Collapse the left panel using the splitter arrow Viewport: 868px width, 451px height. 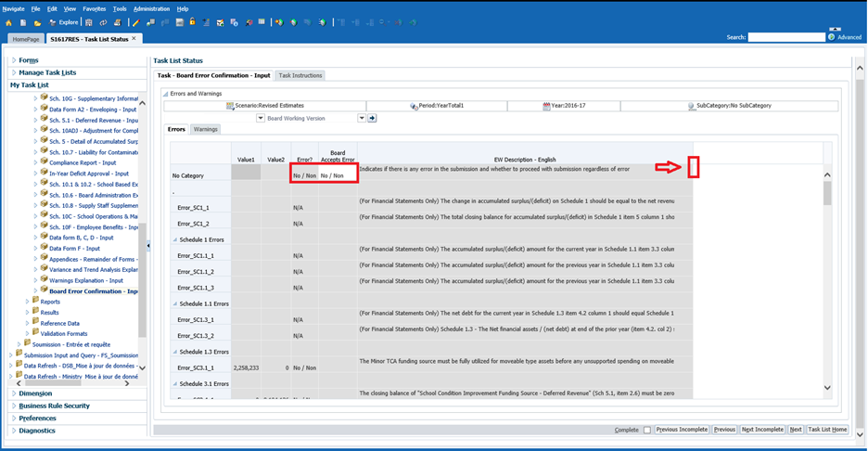(x=148, y=245)
